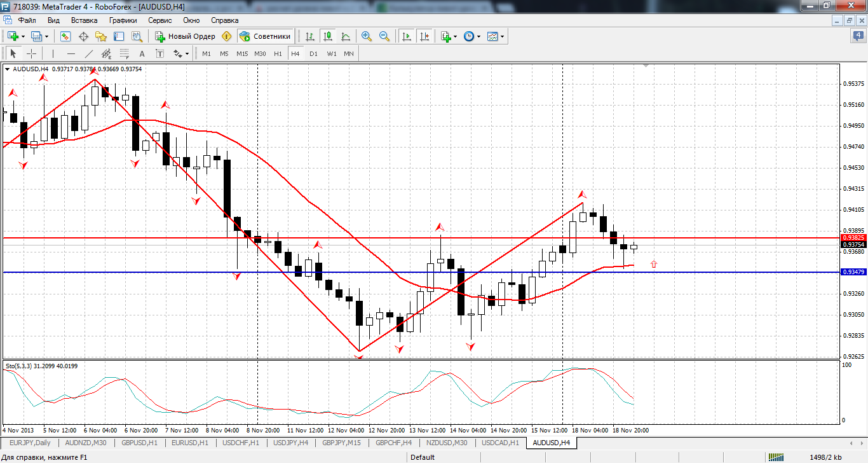Click the Arrows objects icon
This screenshot has width=868, height=463.
pos(177,53)
